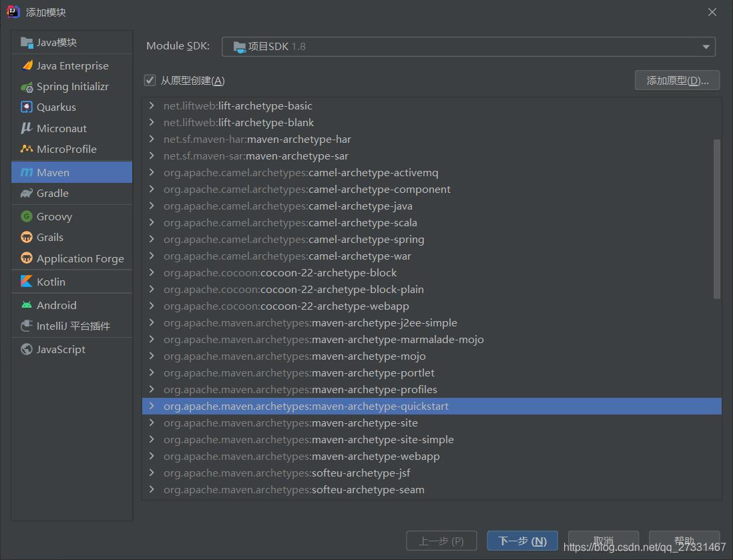Image resolution: width=733 pixels, height=560 pixels.
Task: Expand maven-archetype-har node
Action: [152, 139]
